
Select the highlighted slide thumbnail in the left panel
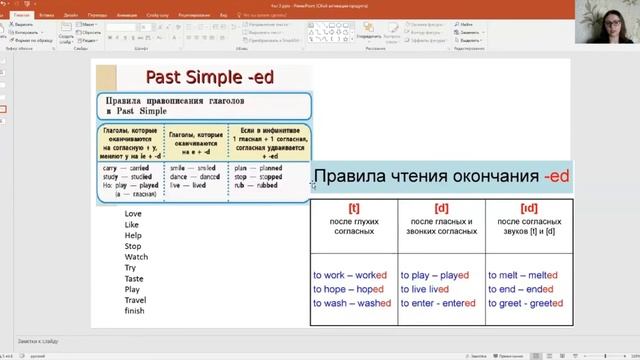tap(4, 109)
